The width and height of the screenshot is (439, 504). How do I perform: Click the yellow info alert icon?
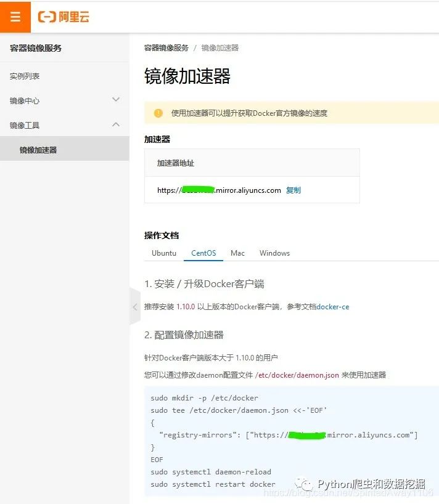158,113
